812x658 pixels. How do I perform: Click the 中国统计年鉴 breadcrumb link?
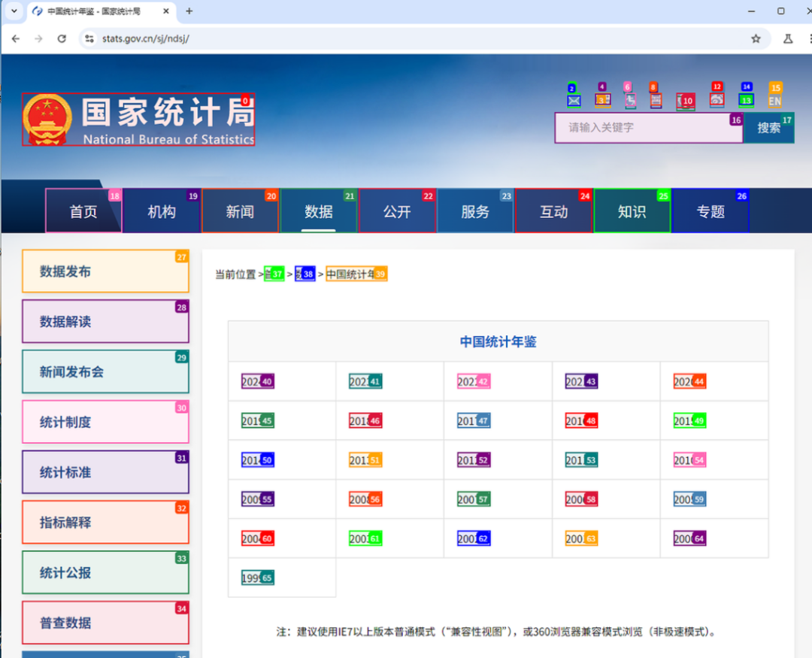[356, 274]
